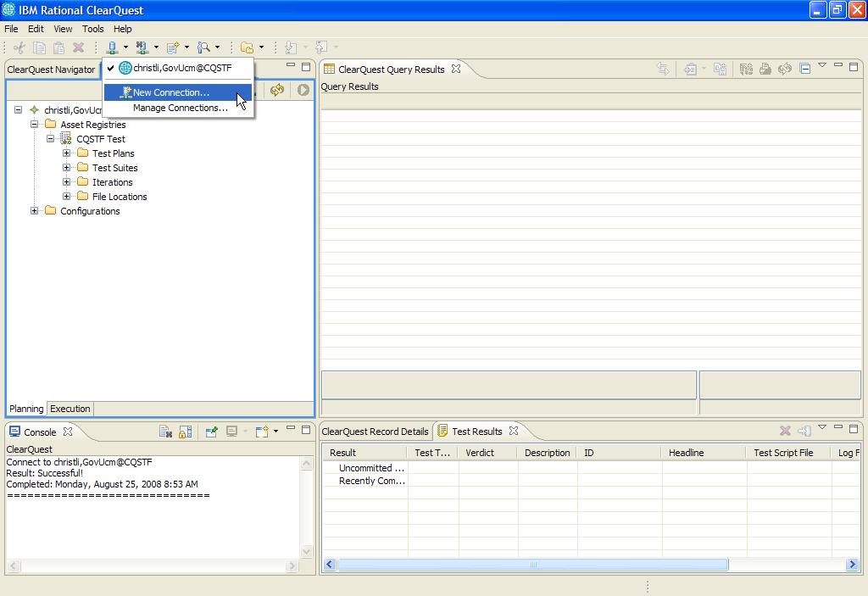Open the New Record dropdown arrow

pos(186,47)
